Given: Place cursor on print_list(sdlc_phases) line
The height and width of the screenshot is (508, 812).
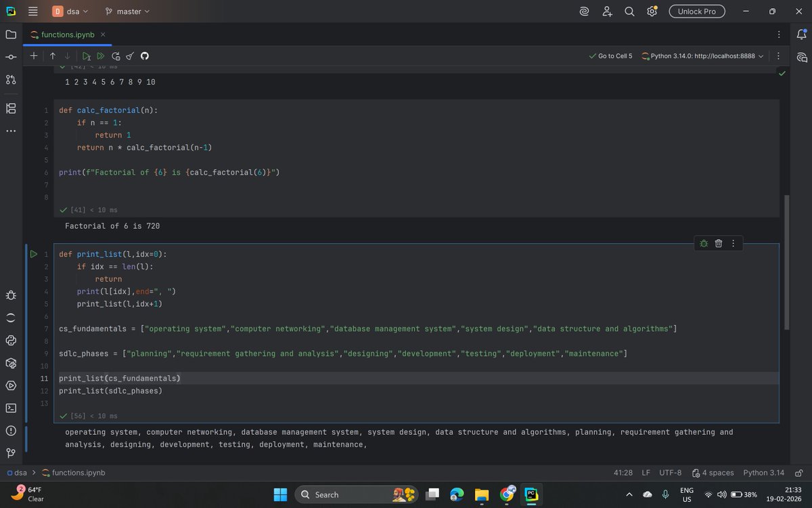Looking at the screenshot, I should (110, 391).
